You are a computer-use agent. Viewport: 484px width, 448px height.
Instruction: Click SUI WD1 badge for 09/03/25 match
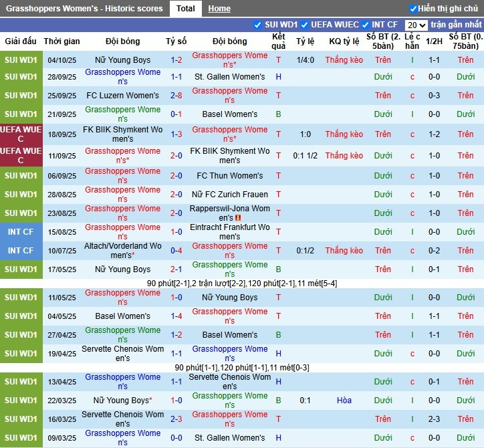coord(21,438)
